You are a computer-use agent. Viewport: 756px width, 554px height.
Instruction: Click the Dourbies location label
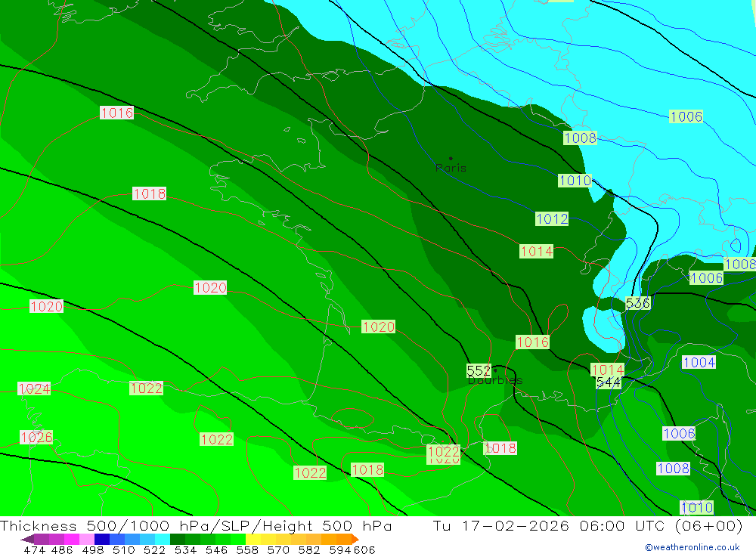495,380
